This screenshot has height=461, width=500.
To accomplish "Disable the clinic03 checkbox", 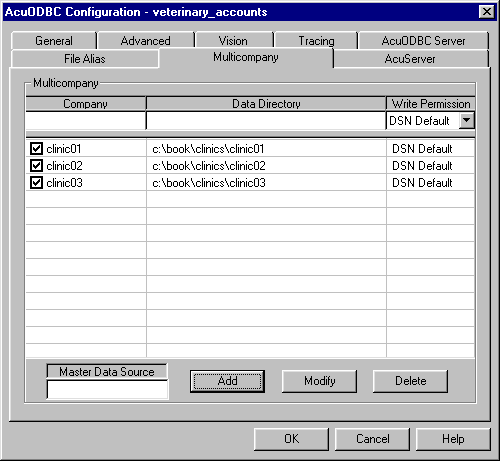I will [36, 183].
